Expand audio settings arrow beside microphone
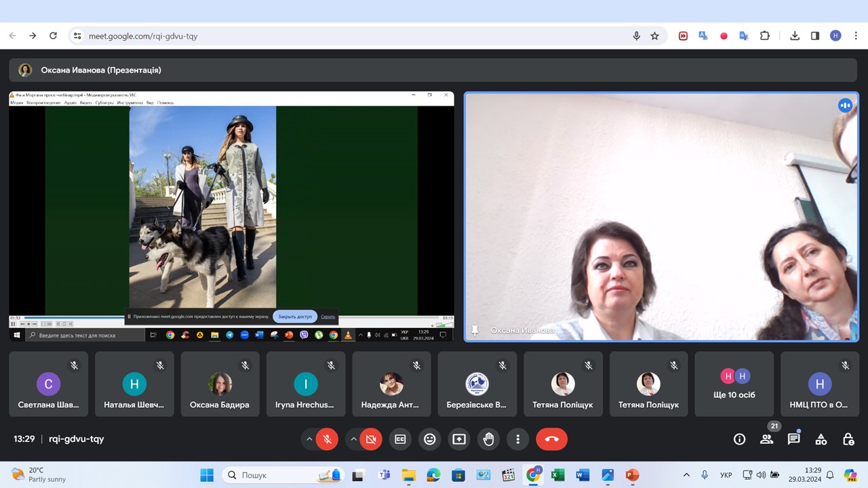 click(309, 439)
